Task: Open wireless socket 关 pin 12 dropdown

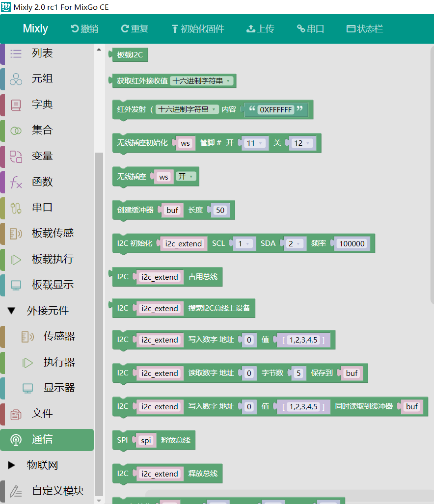Action: click(x=302, y=143)
